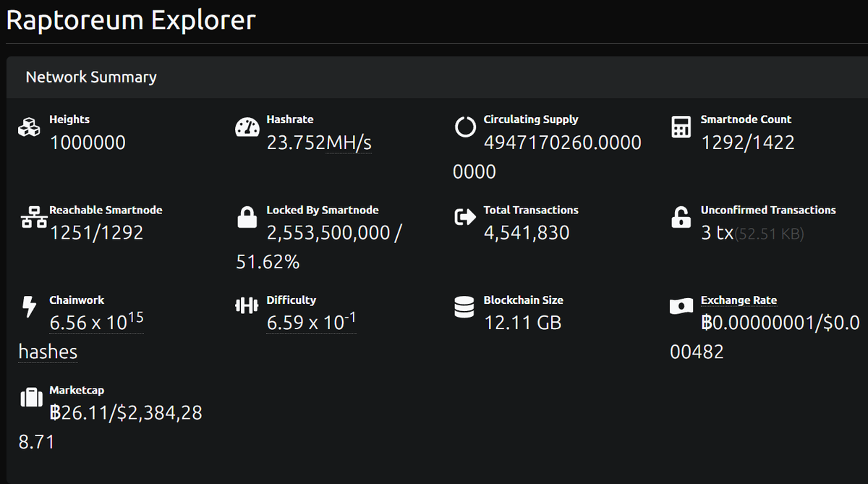Image resolution: width=868 pixels, height=484 pixels.
Task: Click the unconfirmed 3 tx value
Action: [x=717, y=233]
